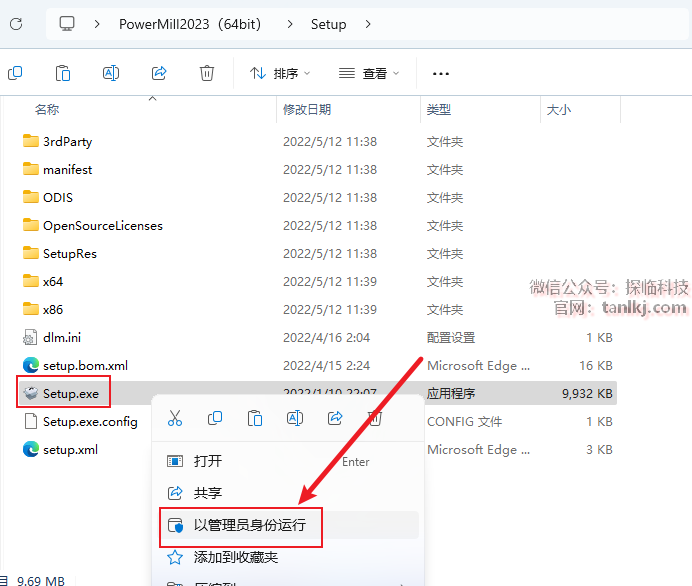Expand chevron after the monitor icon

[x=97, y=24]
